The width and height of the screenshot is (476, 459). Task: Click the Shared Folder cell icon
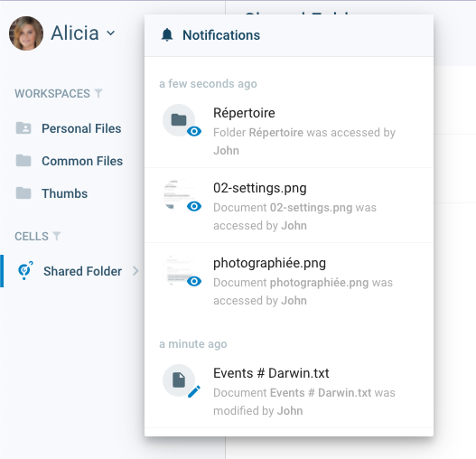pos(25,271)
